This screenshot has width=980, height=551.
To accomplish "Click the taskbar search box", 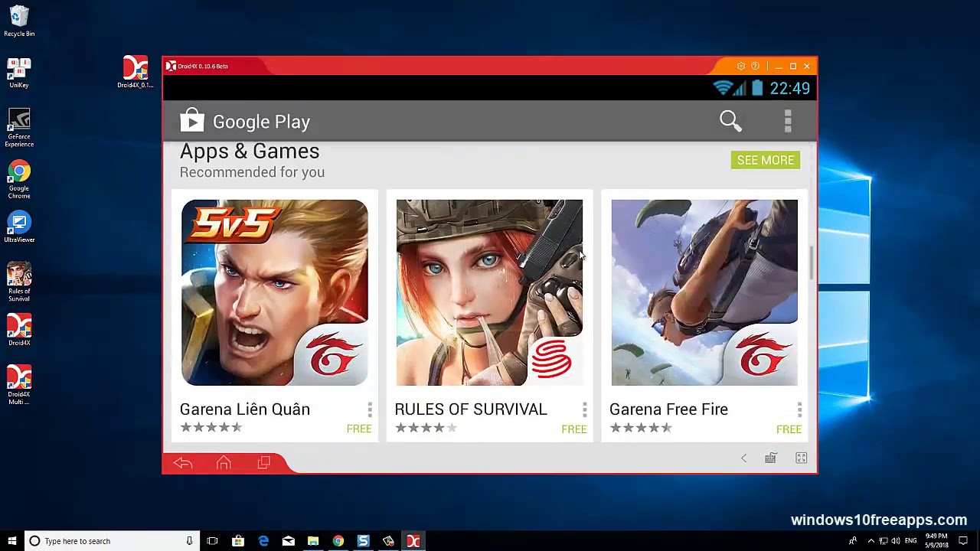I will (x=112, y=541).
